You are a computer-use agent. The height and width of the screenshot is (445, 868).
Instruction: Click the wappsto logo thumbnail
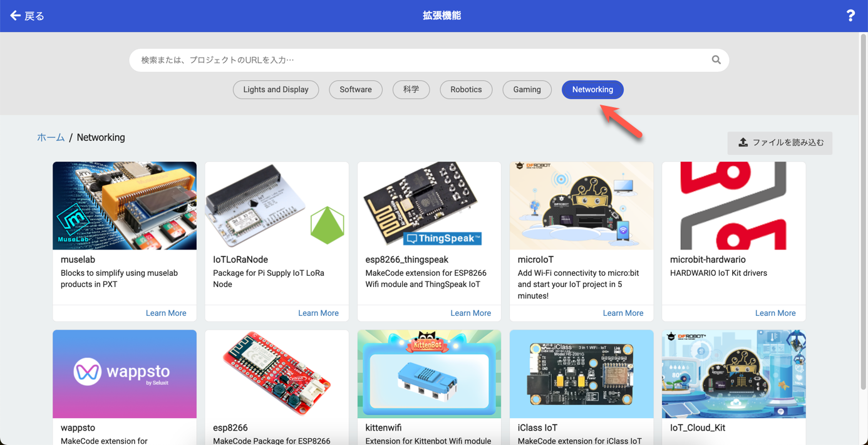[125, 374]
